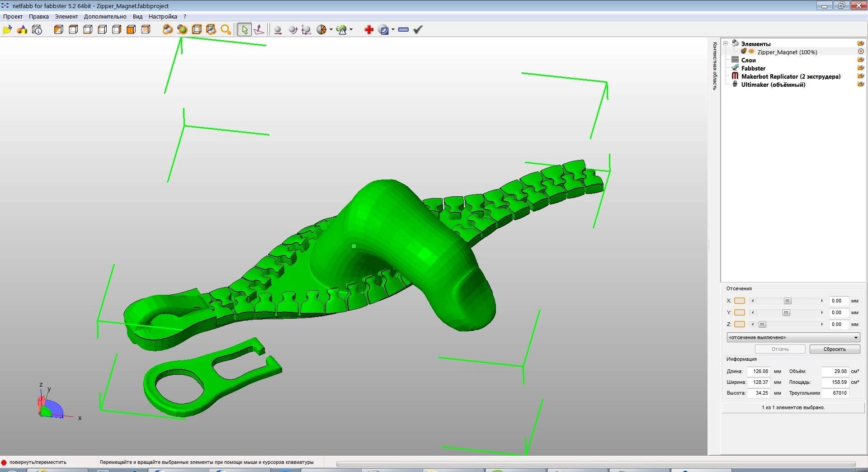
Task: Click folder icon on the Fabbster row
Action: click(861, 68)
